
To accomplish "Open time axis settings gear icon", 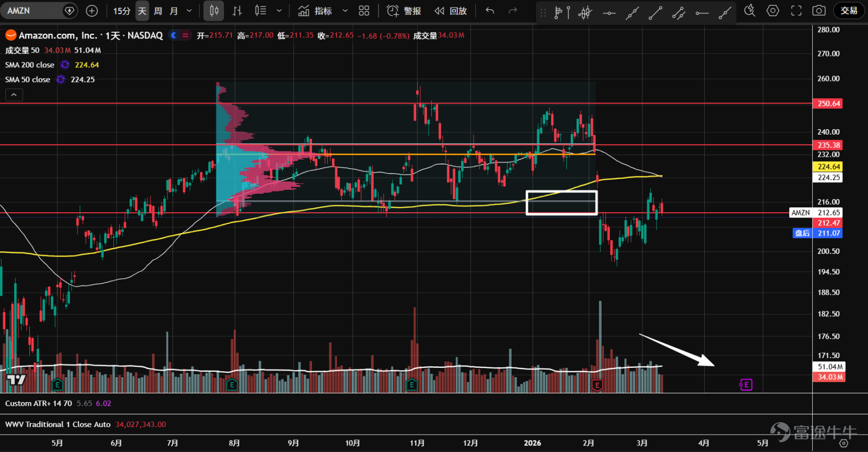I will pos(844,443).
